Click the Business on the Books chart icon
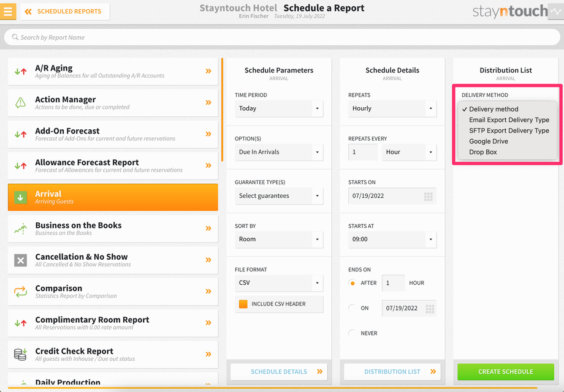 (x=20, y=228)
